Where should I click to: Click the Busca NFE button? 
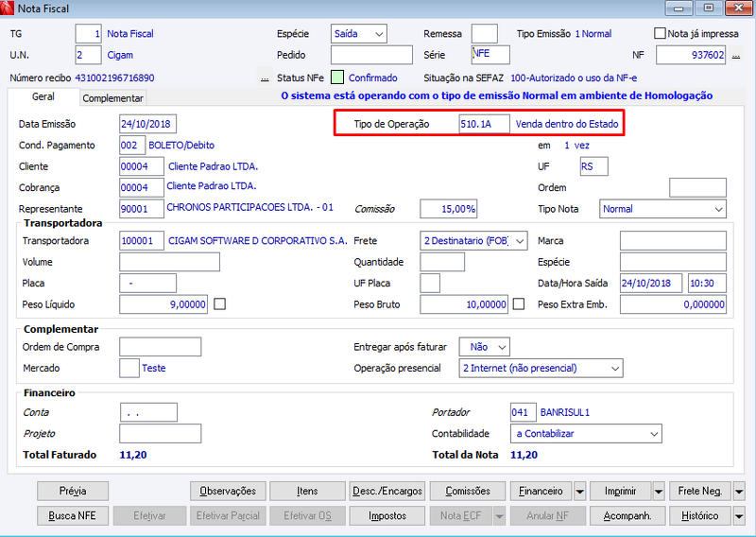(73, 516)
